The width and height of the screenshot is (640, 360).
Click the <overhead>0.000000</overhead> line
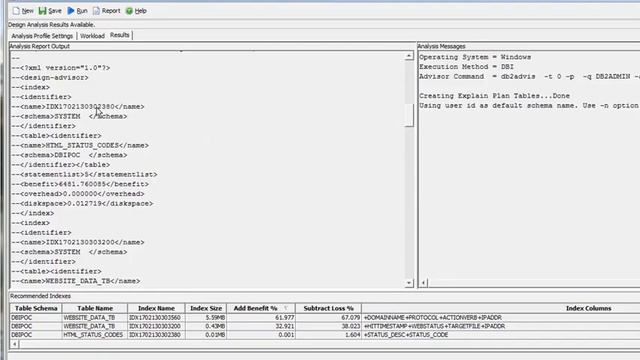click(x=78, y=194)
